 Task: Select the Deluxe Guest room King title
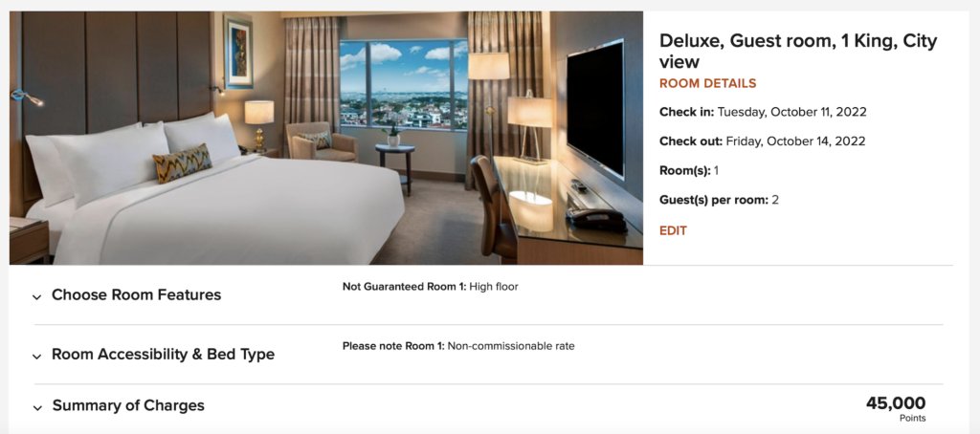(x=798, y=52)
